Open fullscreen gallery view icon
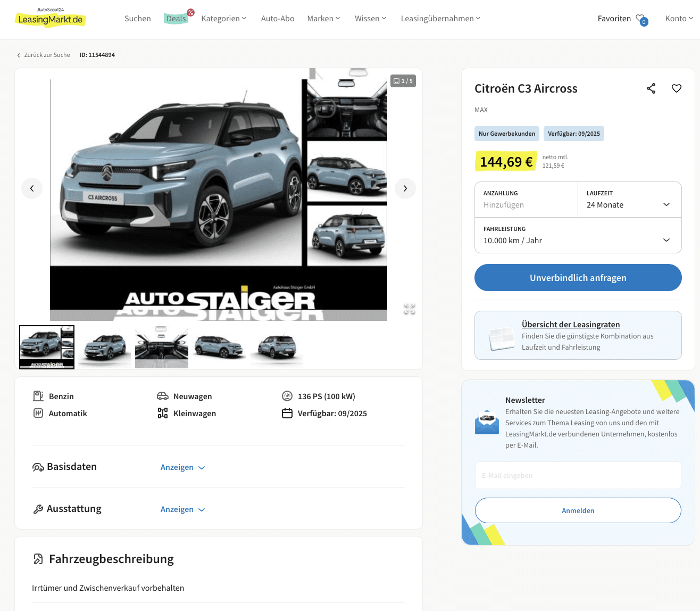 pos(409,309)
